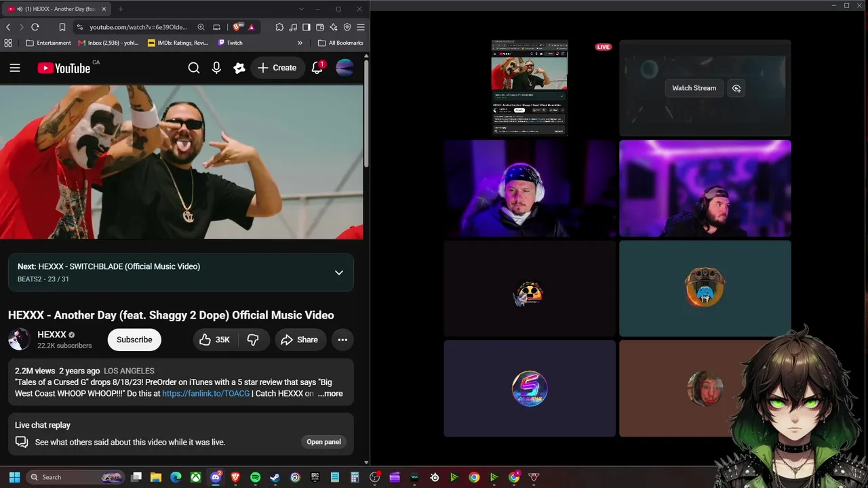This screenshot has height=488, width=868.
Task: Dislike the HEXXX video
Action: (x=254, y=340)
